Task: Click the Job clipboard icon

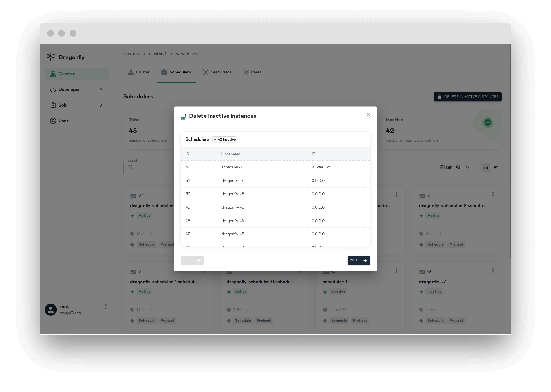Action: [x=53, y=105]
